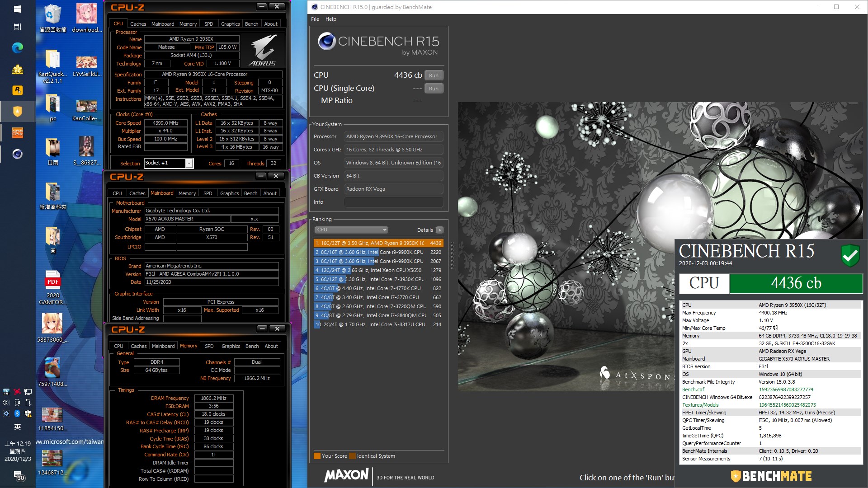Click the Details arrow button in Ranking

coord(440,230)
